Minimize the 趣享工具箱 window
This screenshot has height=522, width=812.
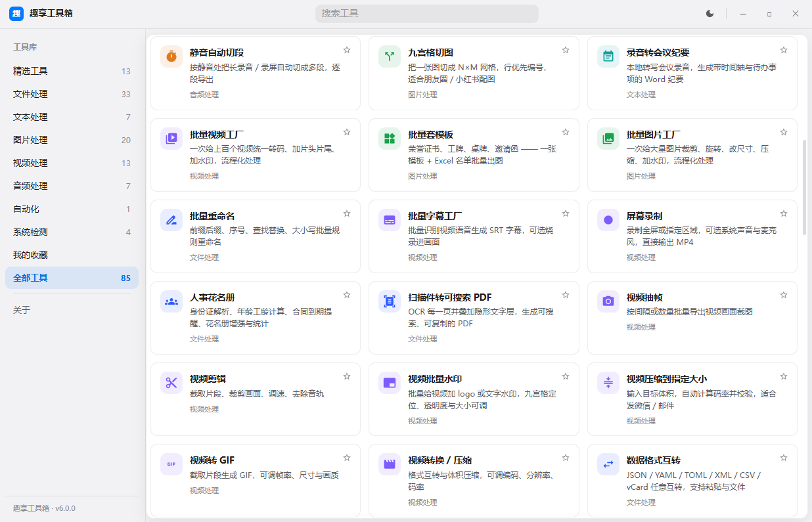coord(743,13)
